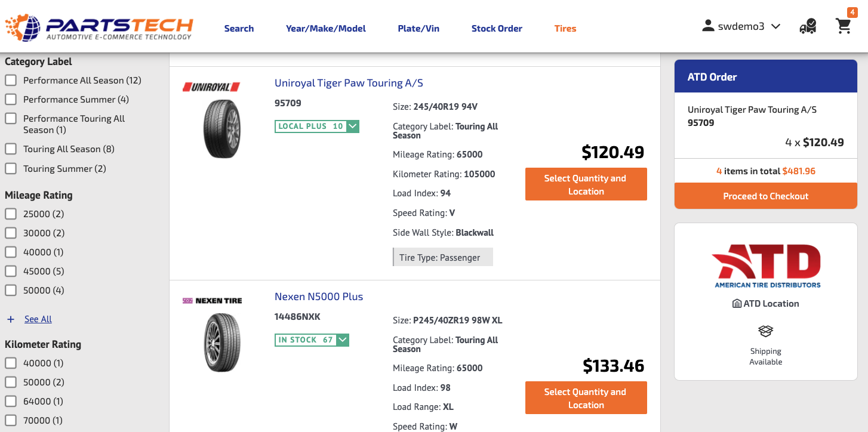Click the Mileage Rating filter heading
Viewport: 868px width, 432px height.
(x=39, y=195)
